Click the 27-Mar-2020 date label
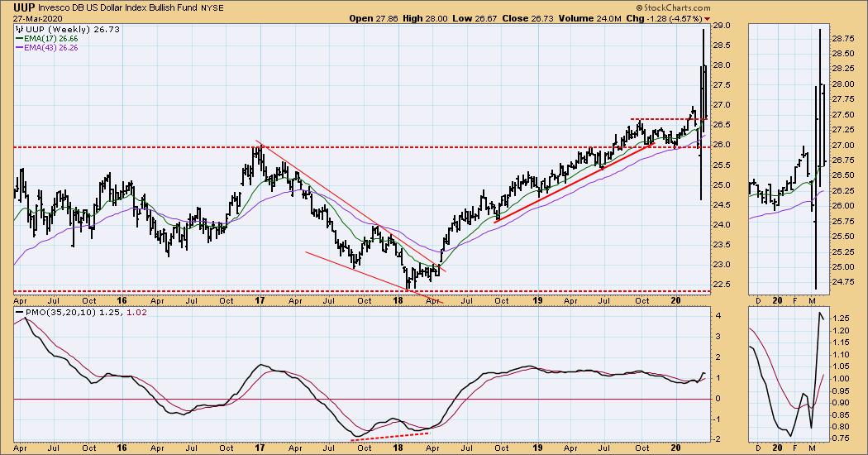 37,18
